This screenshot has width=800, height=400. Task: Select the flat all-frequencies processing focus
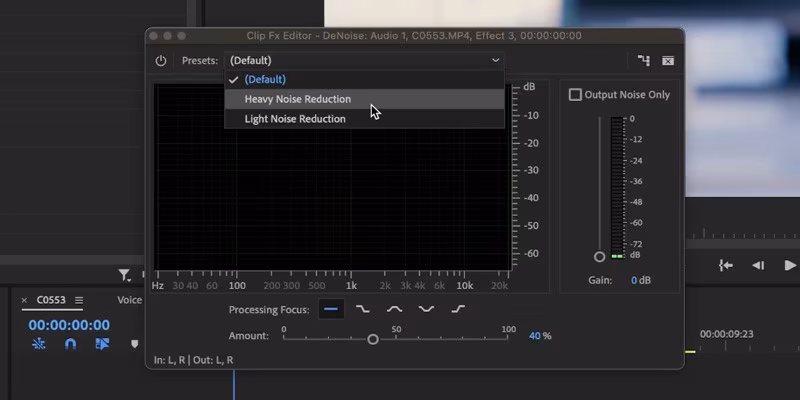coord(331,309)
